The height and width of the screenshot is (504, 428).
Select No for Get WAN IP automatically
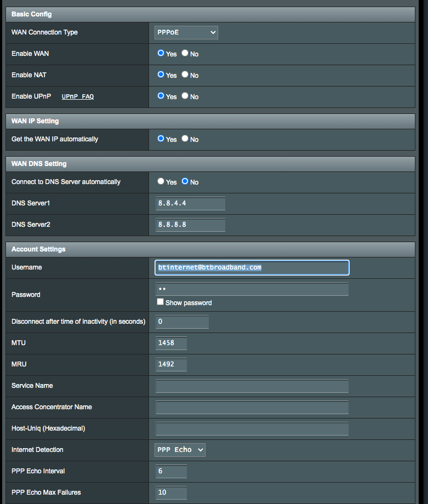[x=185, y=139]
